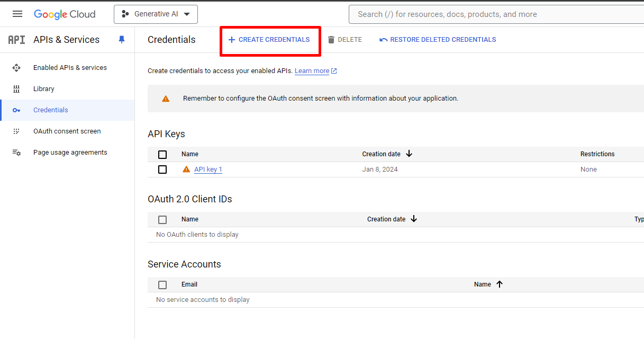Check the API key 1 row checkbox
644x339 pixels.
click(162, 169)
